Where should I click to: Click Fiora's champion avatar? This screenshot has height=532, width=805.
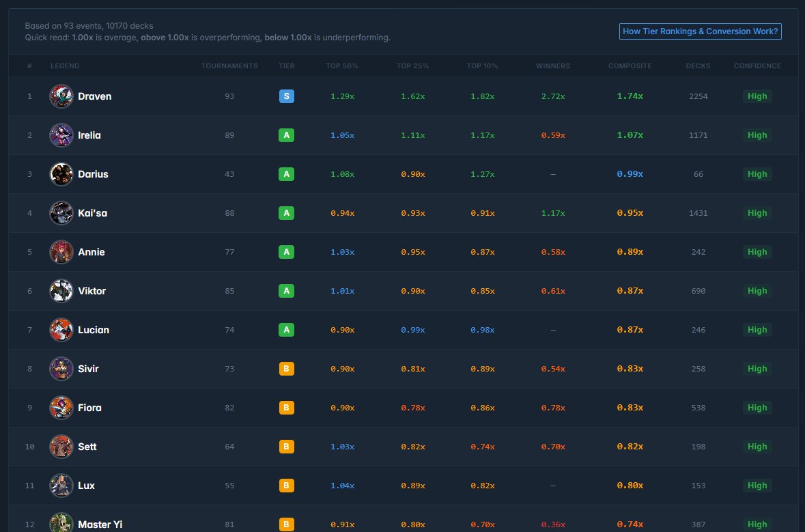(x=61, y=408)
